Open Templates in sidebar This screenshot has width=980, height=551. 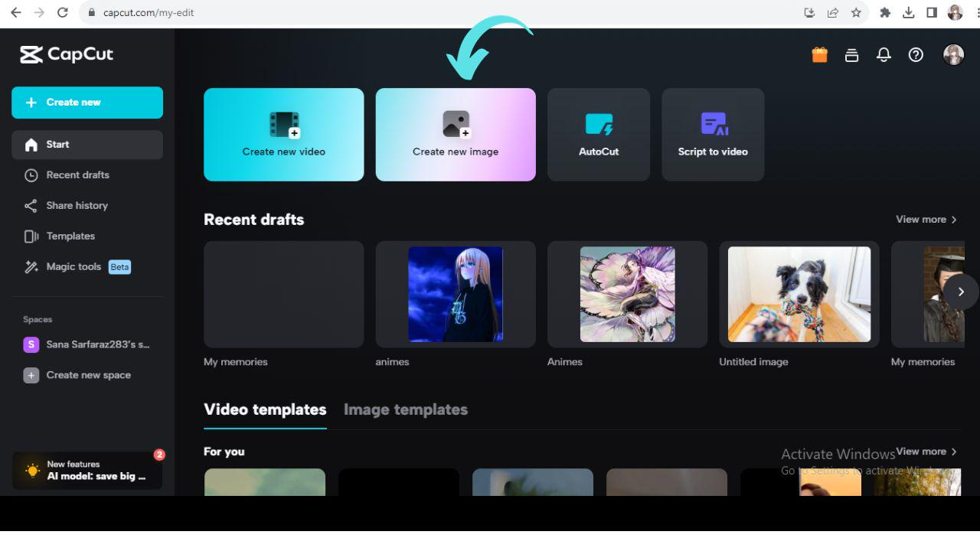tap(87, 236)
